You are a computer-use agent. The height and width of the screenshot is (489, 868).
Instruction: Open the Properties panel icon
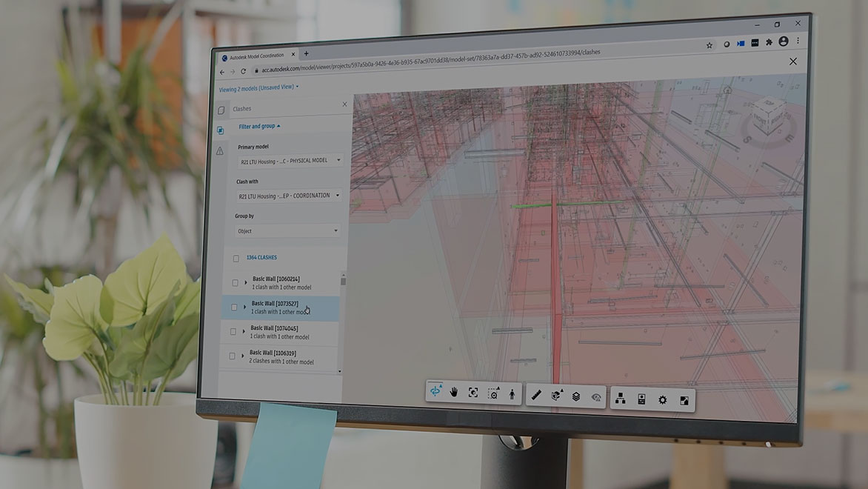coord(641,399)
